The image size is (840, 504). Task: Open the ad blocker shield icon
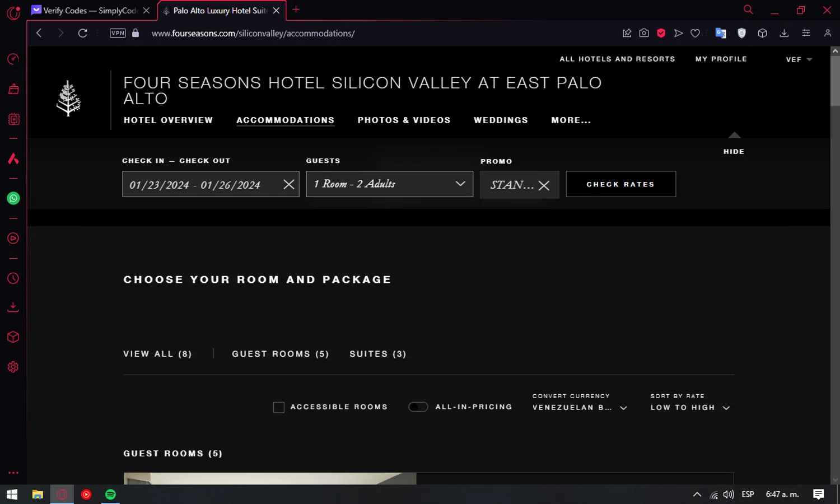pyautogui.click(x=661, y=33)
